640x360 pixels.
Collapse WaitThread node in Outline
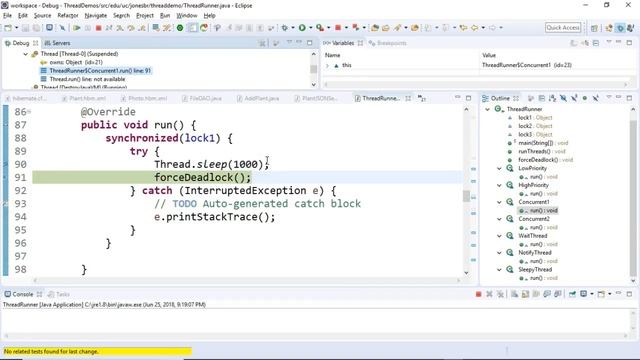coord(499,236)
